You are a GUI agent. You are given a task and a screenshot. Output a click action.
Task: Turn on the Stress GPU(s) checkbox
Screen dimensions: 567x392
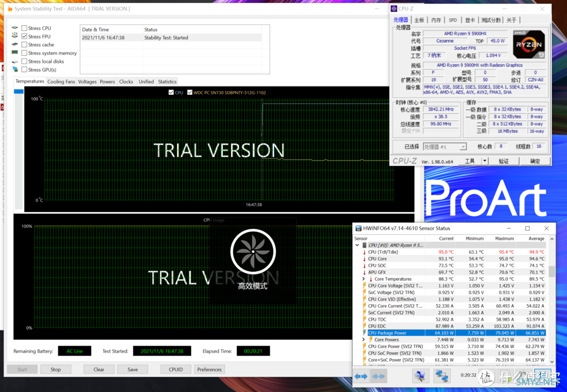(24, 69)
